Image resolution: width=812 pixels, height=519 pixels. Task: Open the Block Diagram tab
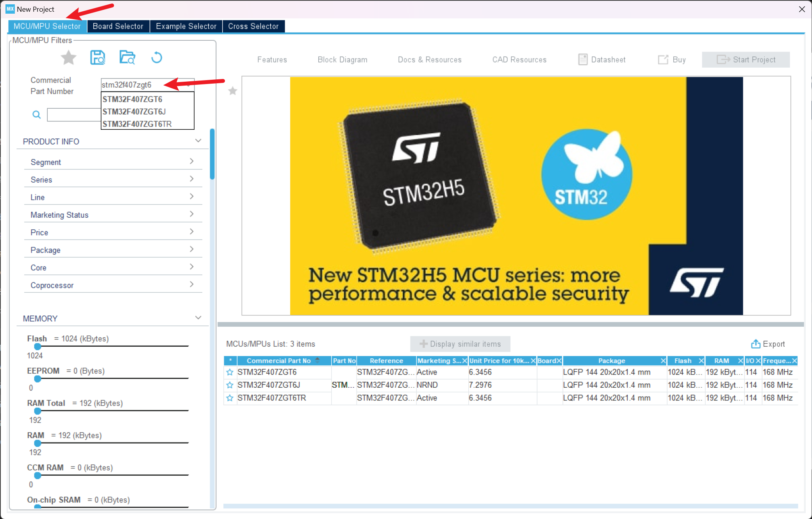tap(343, 60)
